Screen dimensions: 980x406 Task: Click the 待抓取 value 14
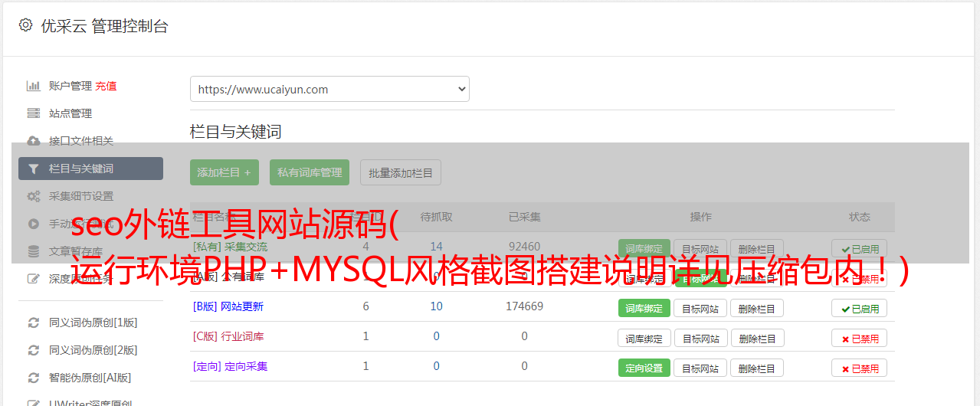(x=437, y=247)
